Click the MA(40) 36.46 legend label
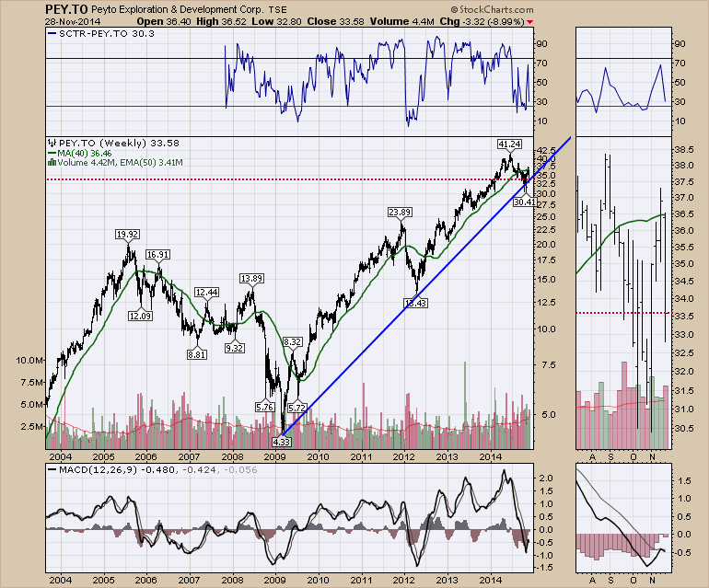 pyautogui.click(x=85, y=154)
